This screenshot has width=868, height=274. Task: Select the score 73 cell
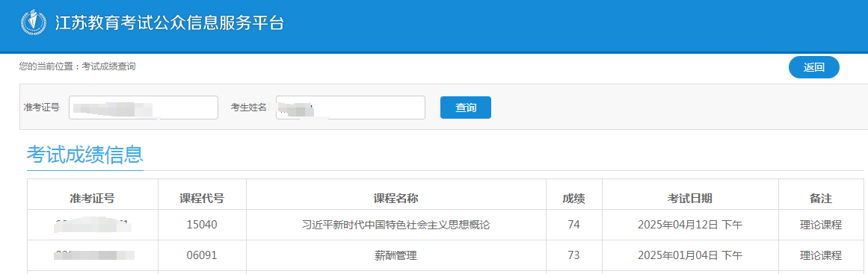click(574, 255)
